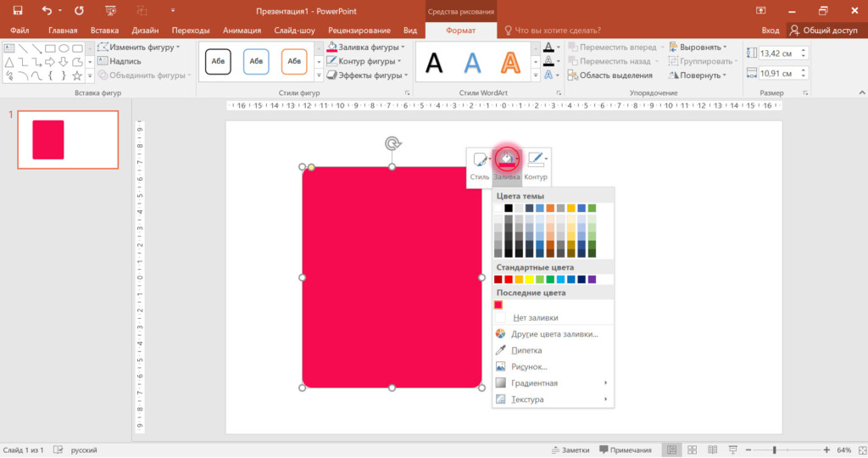Click the Undo arrow icon
Image resolution: width=868 pixels, height=458 pixels.
47,10
